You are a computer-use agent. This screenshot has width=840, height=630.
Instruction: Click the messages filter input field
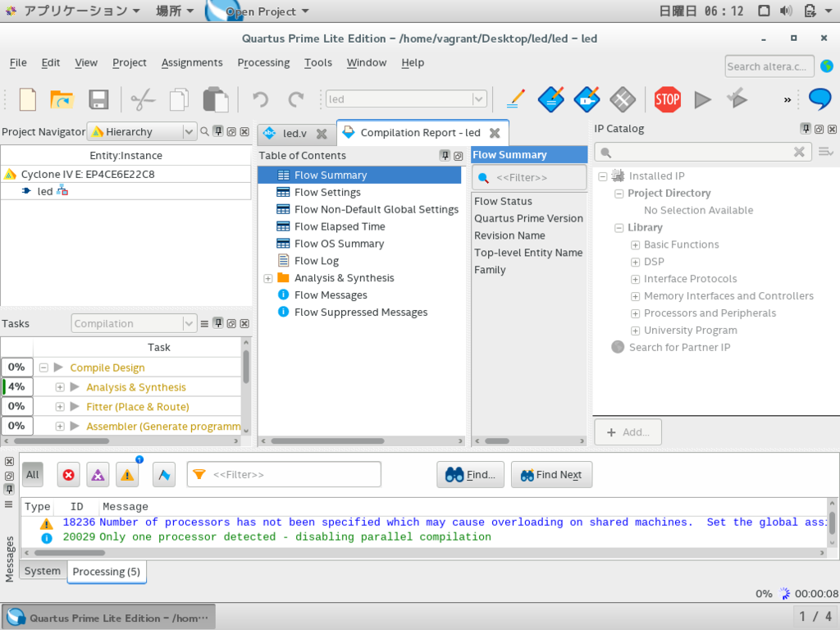click(284, 475)
